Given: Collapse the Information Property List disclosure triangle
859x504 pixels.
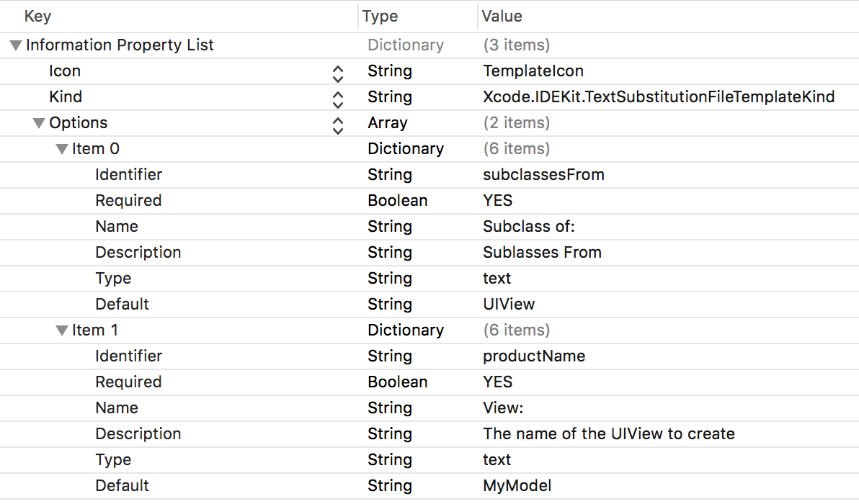Looking at the screenshot, I should pyautogui.click(x=14, y=45).
